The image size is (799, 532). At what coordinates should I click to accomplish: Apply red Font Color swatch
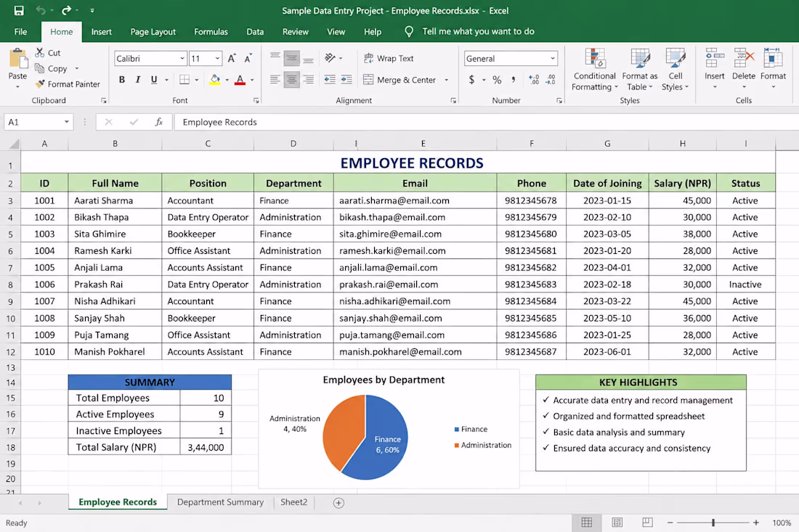pos(240,80)
